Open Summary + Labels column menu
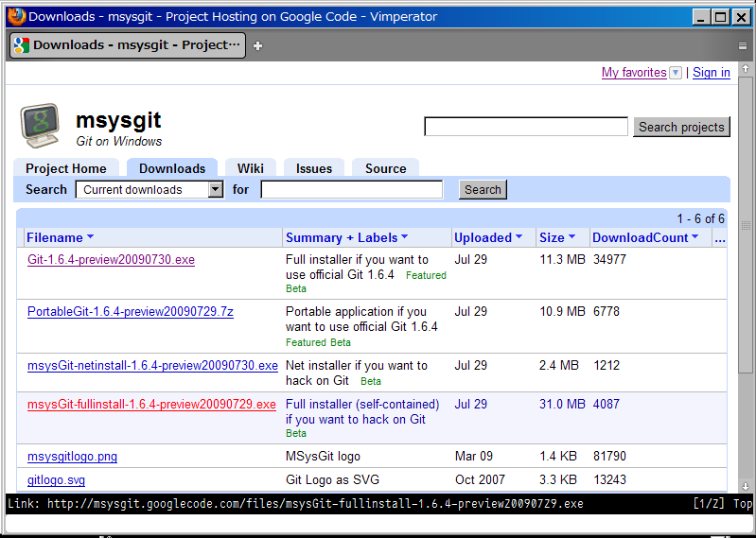The width and height of the screenshot is (756, 538). (347, 237)
